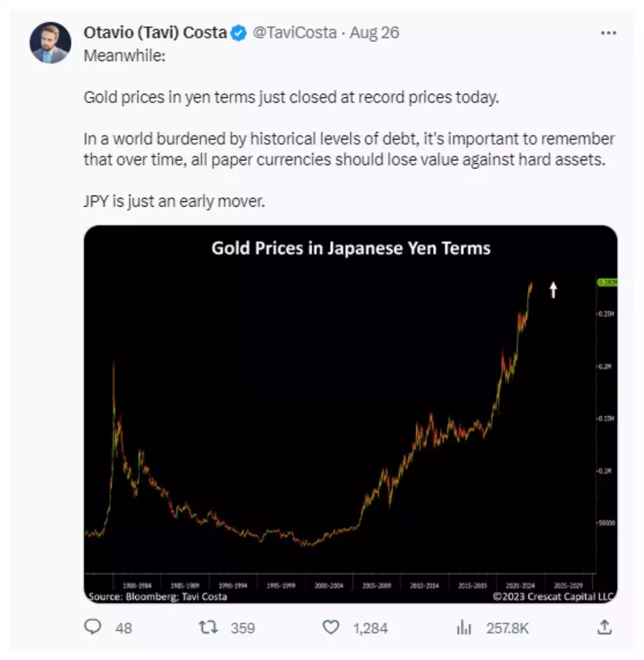The image size is (644, 660).
Task: Open the three-dots more options menu
Action: [608, 33]
